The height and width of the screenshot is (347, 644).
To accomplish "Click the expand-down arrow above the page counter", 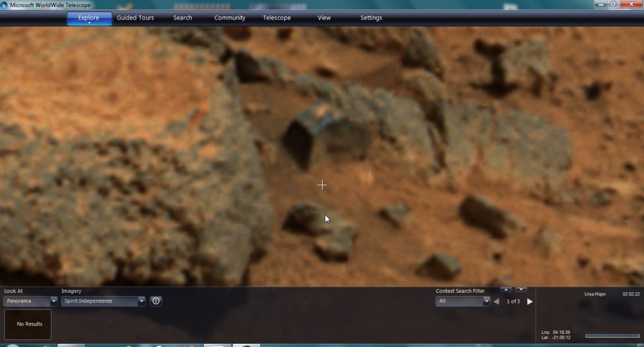I will coord(521,290).
